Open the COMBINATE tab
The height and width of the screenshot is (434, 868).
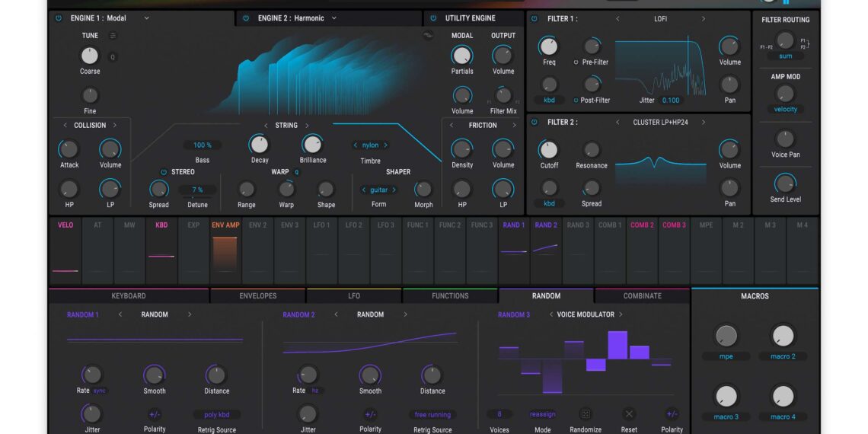click(x=642, y=296)
